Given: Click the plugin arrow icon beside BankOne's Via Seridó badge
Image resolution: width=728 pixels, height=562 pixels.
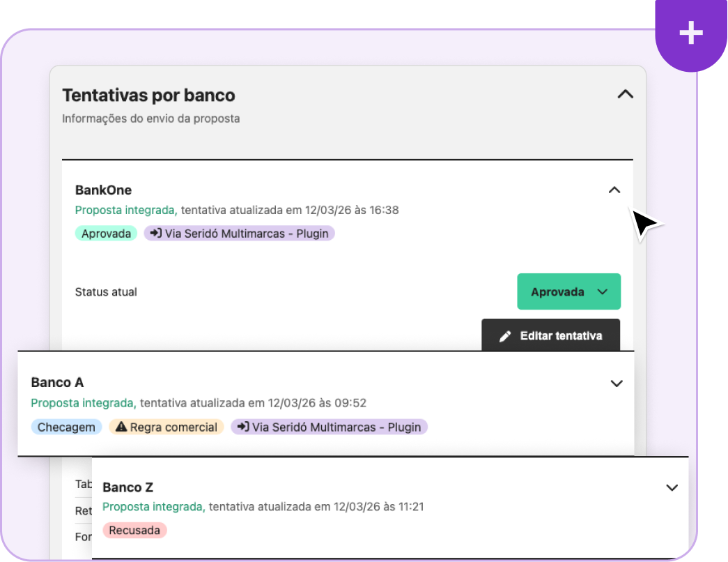Looking at the screenshot, I should [x=155, y=233].
